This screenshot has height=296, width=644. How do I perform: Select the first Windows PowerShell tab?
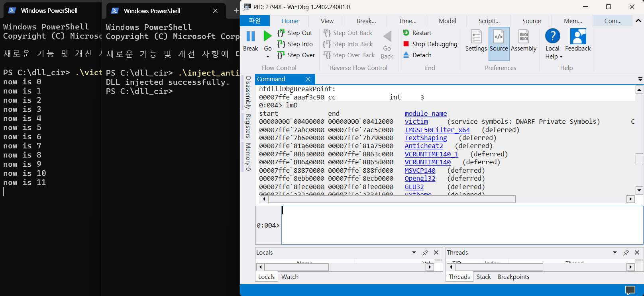[49, 11]
